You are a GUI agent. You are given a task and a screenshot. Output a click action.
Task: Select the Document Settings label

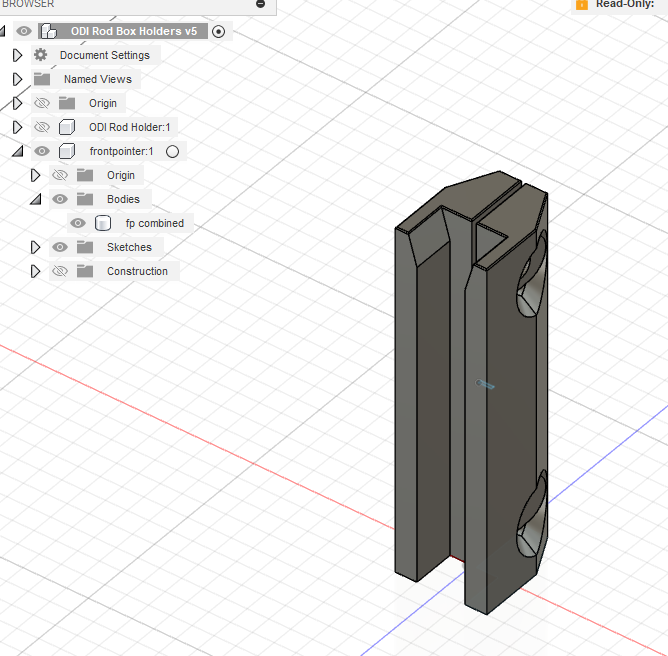pos(105,55)
